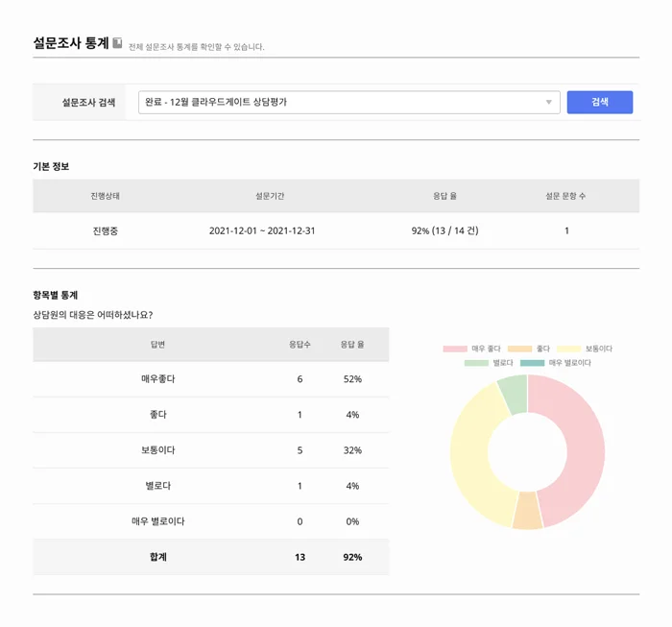Click the 상담원의 대응은 어떠하셨나요? question text
Image resolution: width=672 pixels, height=627 pixels.
tap(93, 315)
